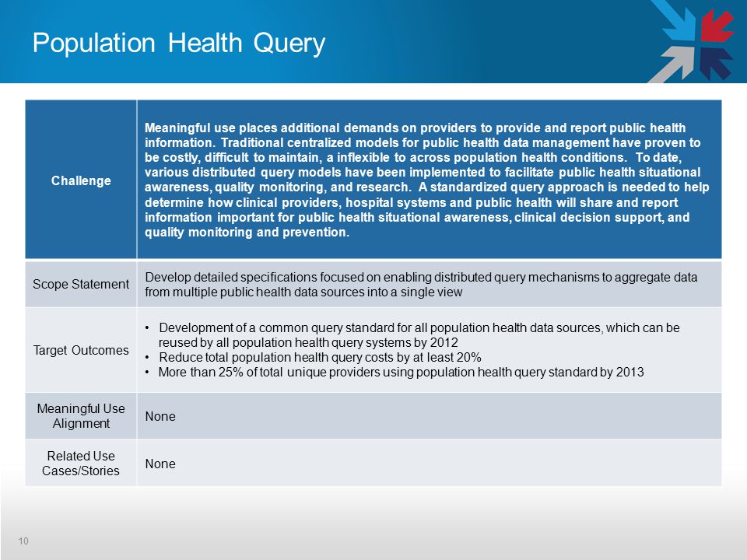Select the Related Use Cases/Stories label cell
Viewport: 747px width, 560px height.
[81, 463]
